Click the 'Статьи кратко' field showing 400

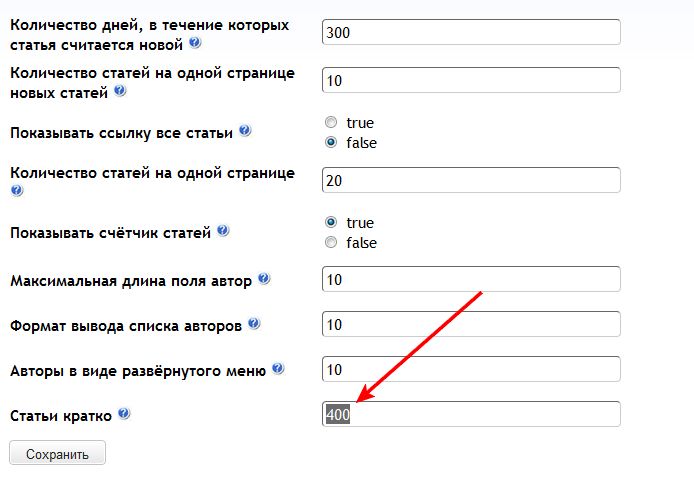tap(471, 414)
